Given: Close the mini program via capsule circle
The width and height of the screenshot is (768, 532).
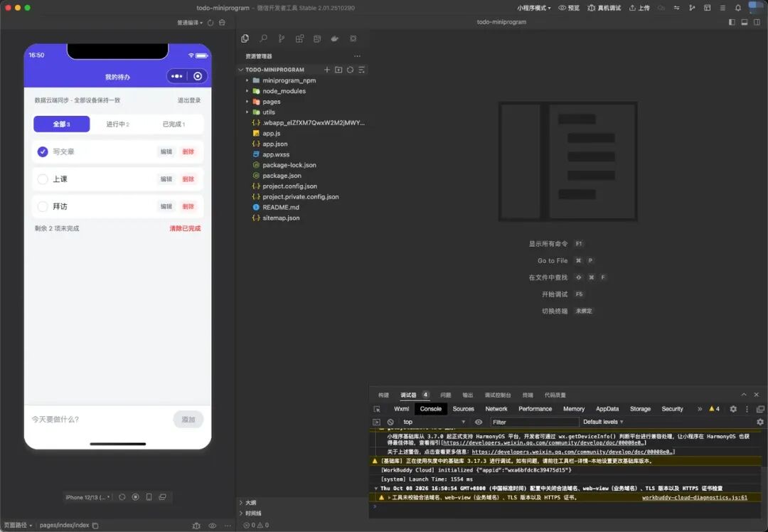Looking at the screenshot, I should pyautogui.click(x=198, y=76).
